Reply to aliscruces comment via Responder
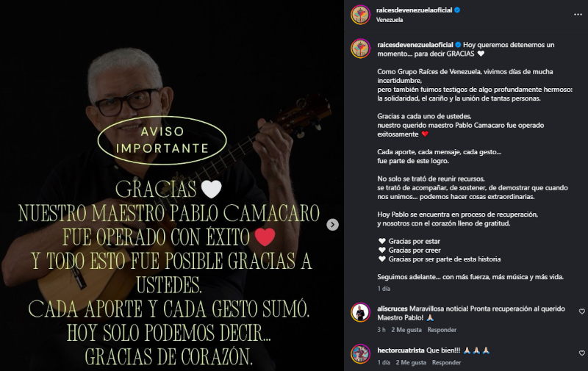Viewport: 588px width, 371px height. click(442, 330)
